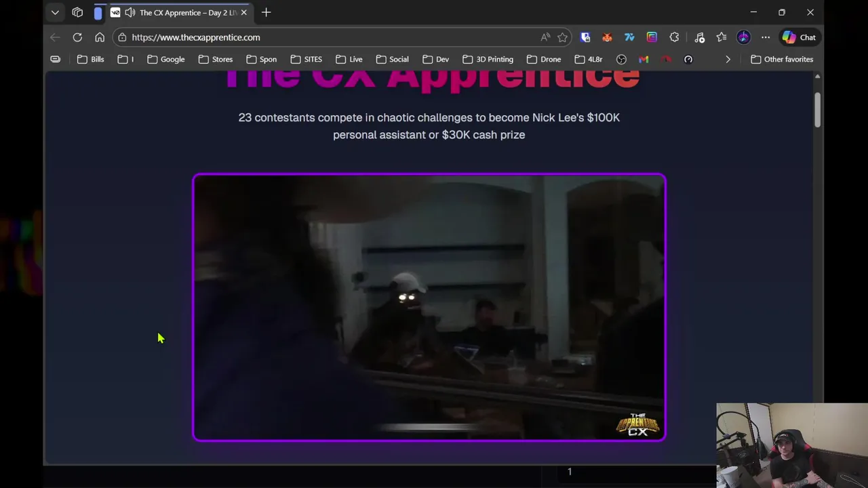868x488 pixels.
Task: Click the back navigation arrow
Action: [x=55, y=37]
